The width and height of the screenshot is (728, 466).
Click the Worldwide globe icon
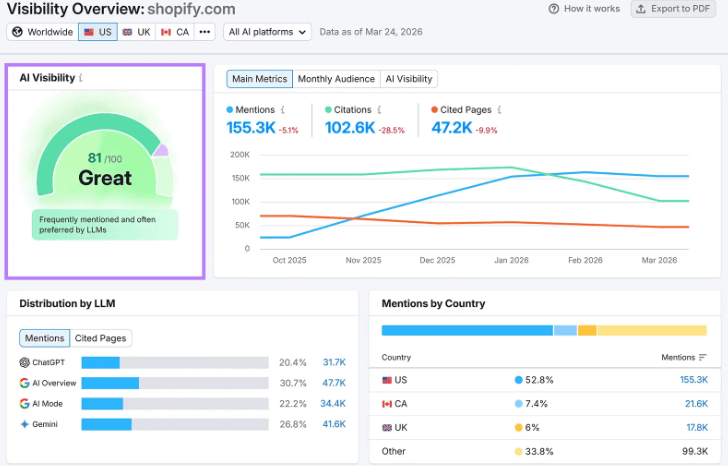pos(17,32)
